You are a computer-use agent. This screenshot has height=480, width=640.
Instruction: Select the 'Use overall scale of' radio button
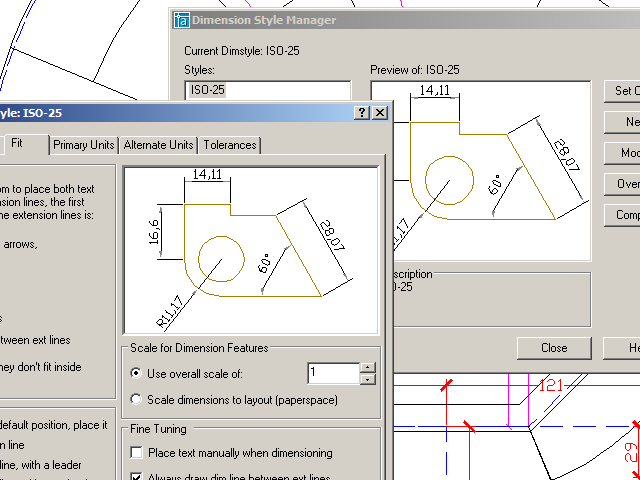click(137, 374)
